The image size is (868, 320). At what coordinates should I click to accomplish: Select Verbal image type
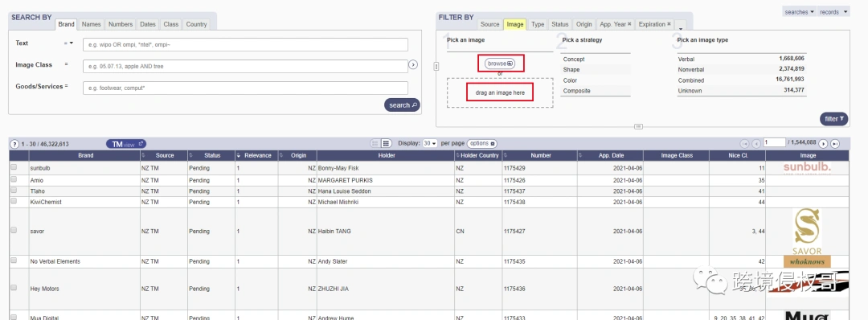(741, 59)
